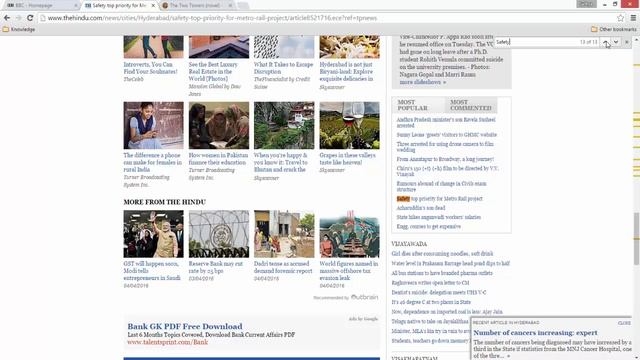Open www.talentsprint.com/Bank ad link
The image size is (640, 360).
tap(167, 342)
